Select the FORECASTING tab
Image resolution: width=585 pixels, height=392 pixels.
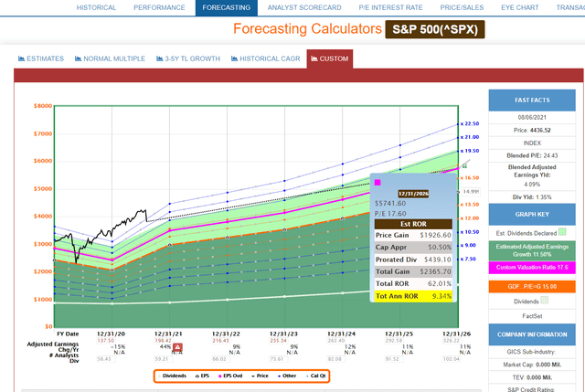point(227,7)
